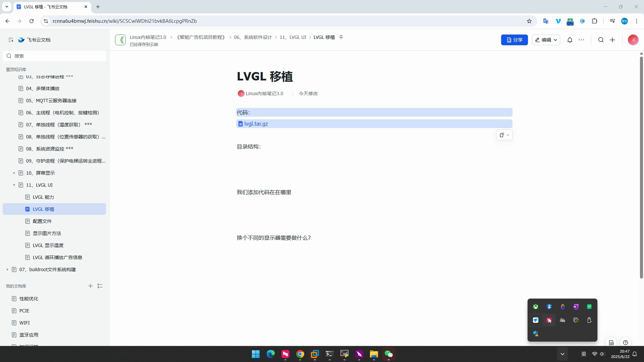The width and height of the screenshot is (644, 362).
Task: Expand 07、buildroot文件系统构建 tree node
Action: (x=7, y=269)
